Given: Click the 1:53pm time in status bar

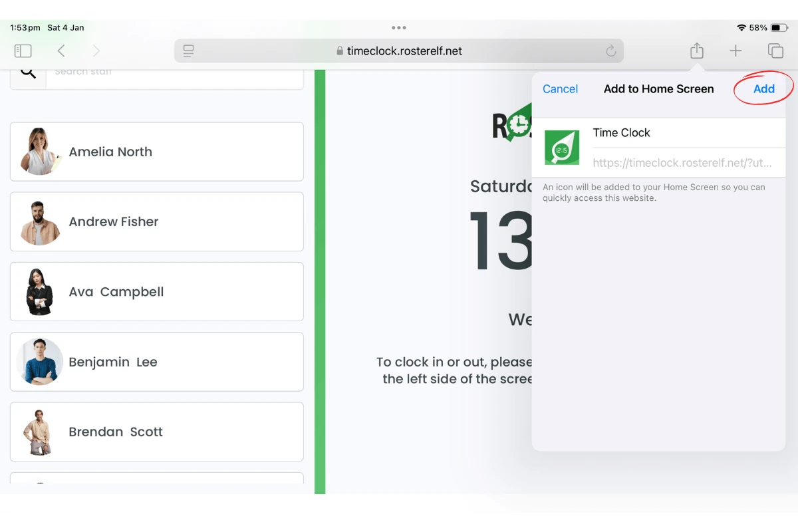Looking at the screenshot, I should tap(25, 28).
